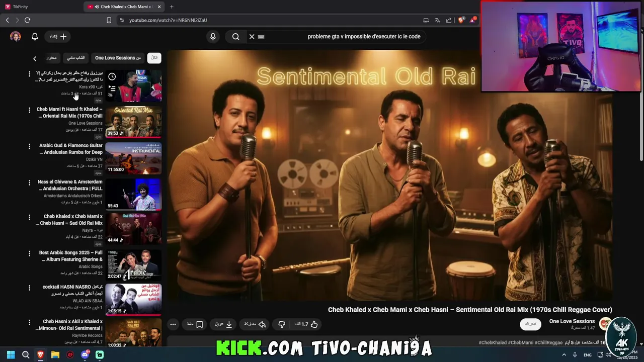Open the Kora x90 video title
644x362 pixels.
pos(69,76)
